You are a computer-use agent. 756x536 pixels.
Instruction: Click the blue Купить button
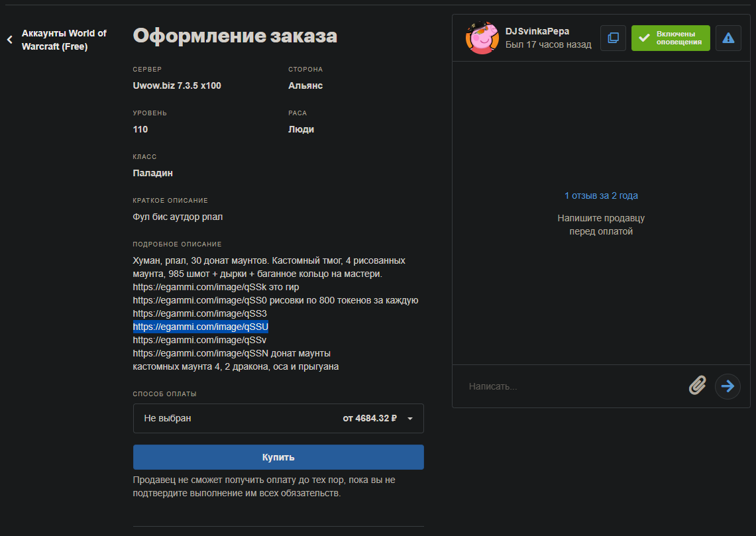[278, 457]
